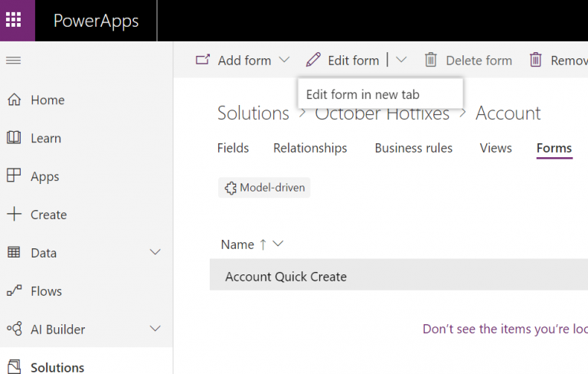This screenshot has width=588, height=374.
Task: Open Flows in the sidebar
Action: pos(46,291)
